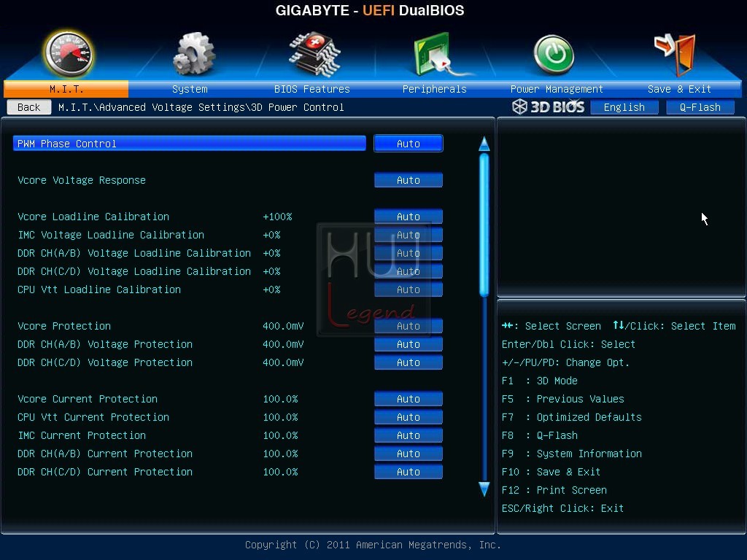The height and width of the screenshot is (560, 747).
Task: Select the CPU Vtt Loadline Calibration label
Action: (x=99, y=289)
